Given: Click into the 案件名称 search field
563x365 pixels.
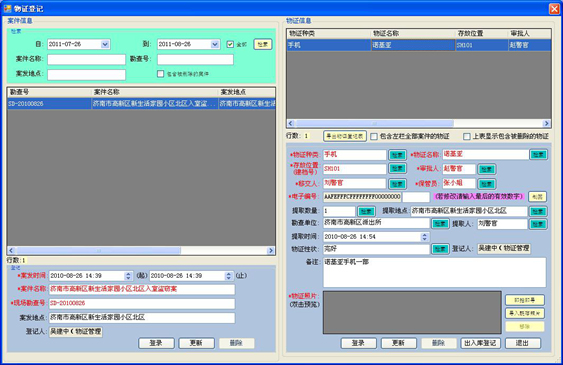Looking at the screenshot, I should [87, 59].
